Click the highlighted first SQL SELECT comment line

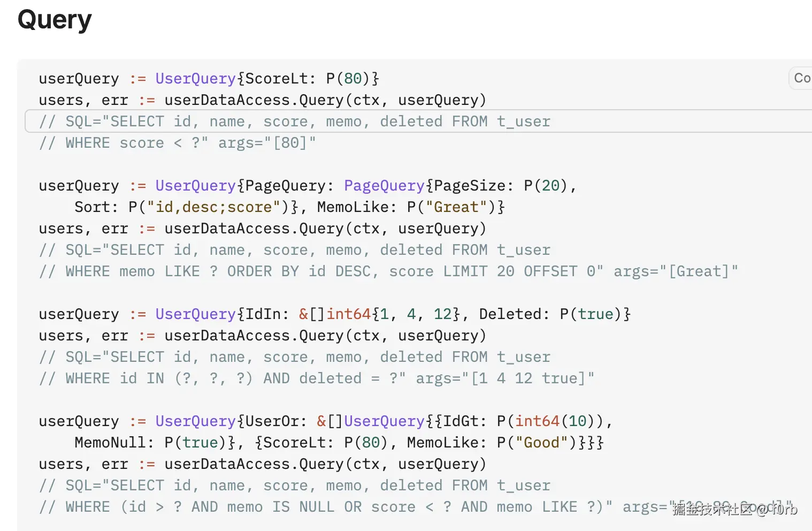(x=294, y=122)
